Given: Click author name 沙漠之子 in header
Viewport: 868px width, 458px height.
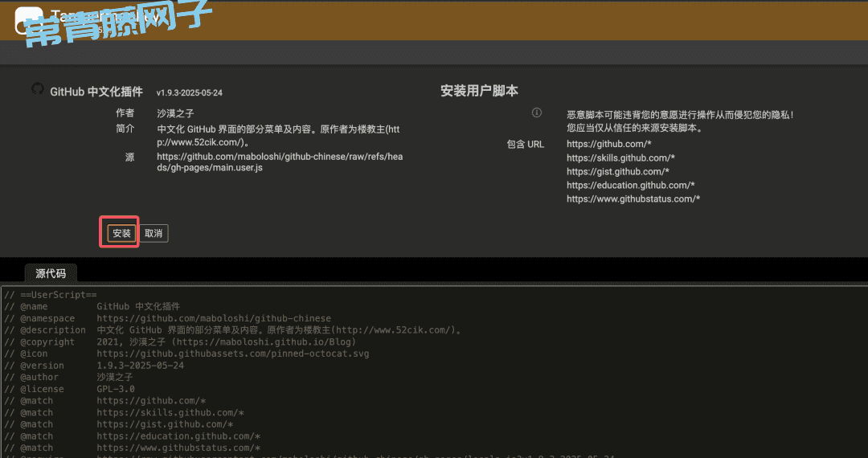Looking at the screenshot, I should click(x=175, y=113).
